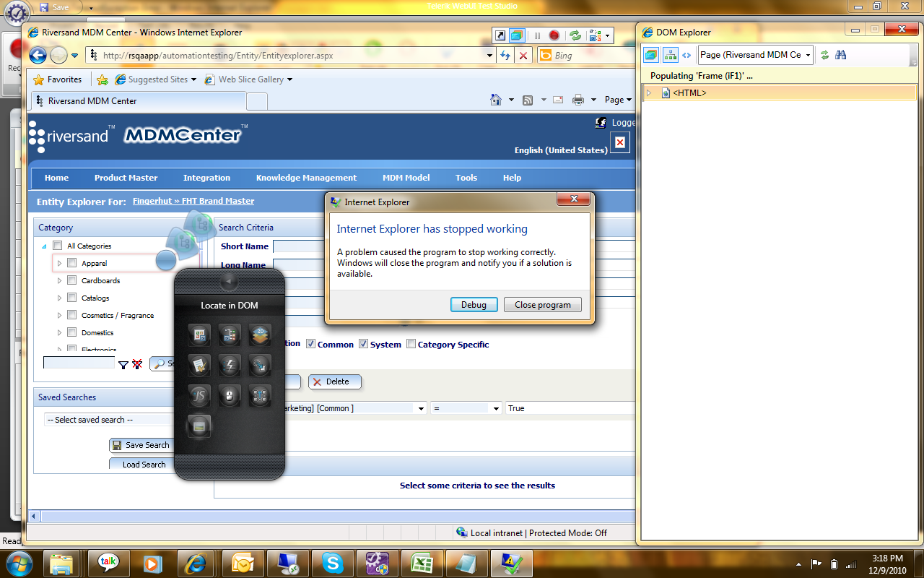Click the find binoculars icon in DOM Explorer

click(x=840, y=55)
